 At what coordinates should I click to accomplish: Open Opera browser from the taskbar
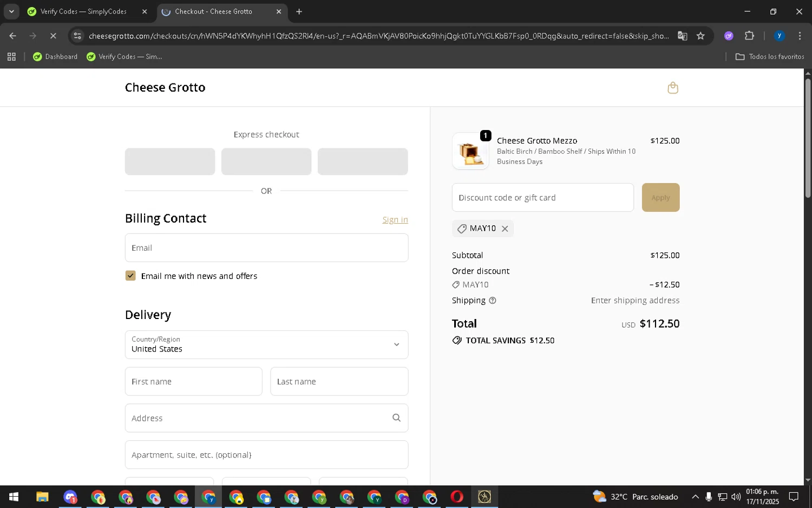(x=457, y=497)
